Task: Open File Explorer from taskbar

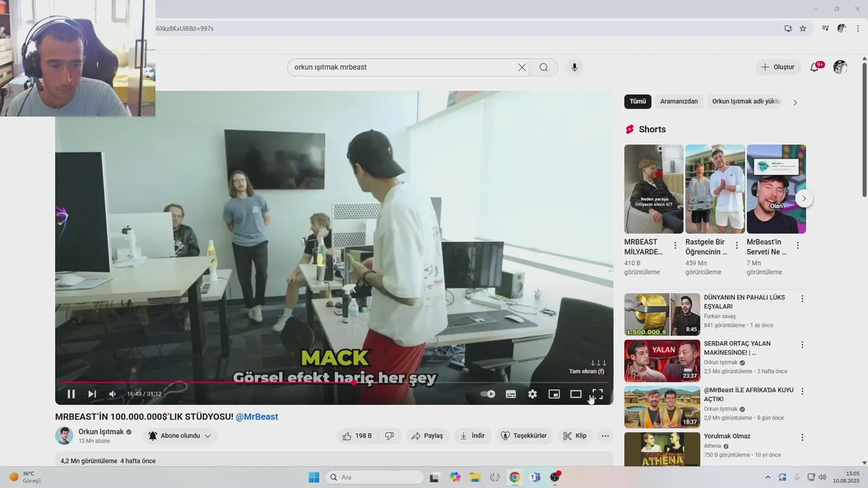Action: point(475,477)
